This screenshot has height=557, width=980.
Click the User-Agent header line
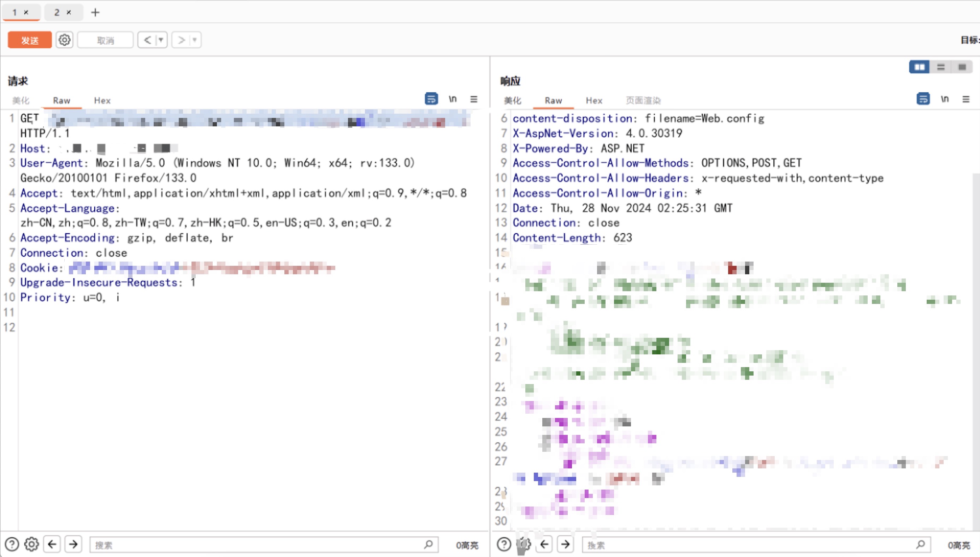[217, 170]
